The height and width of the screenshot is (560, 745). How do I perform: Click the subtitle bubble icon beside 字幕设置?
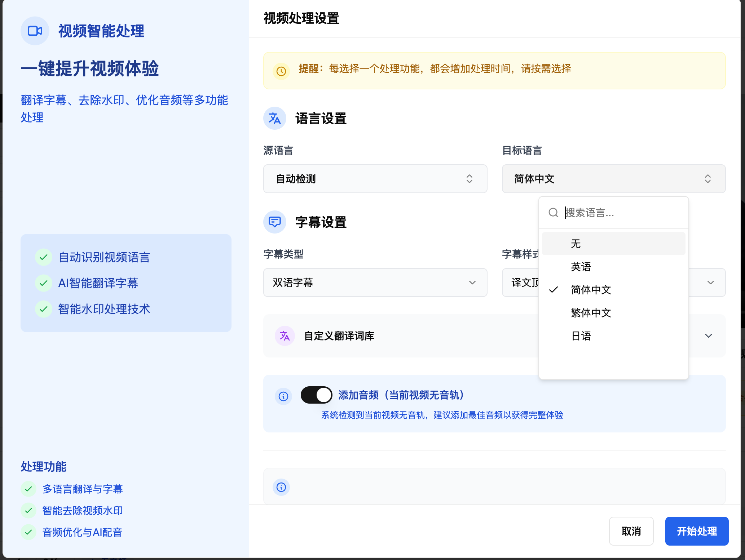pyautogui.click(x=274, y=222)
